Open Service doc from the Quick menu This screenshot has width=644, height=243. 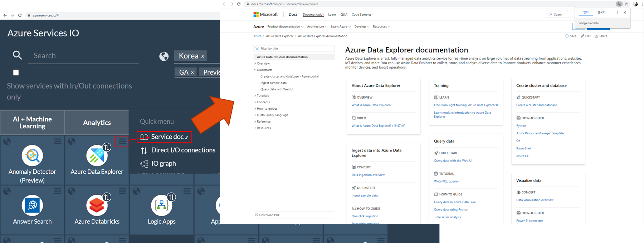click(x=164, y=137)
